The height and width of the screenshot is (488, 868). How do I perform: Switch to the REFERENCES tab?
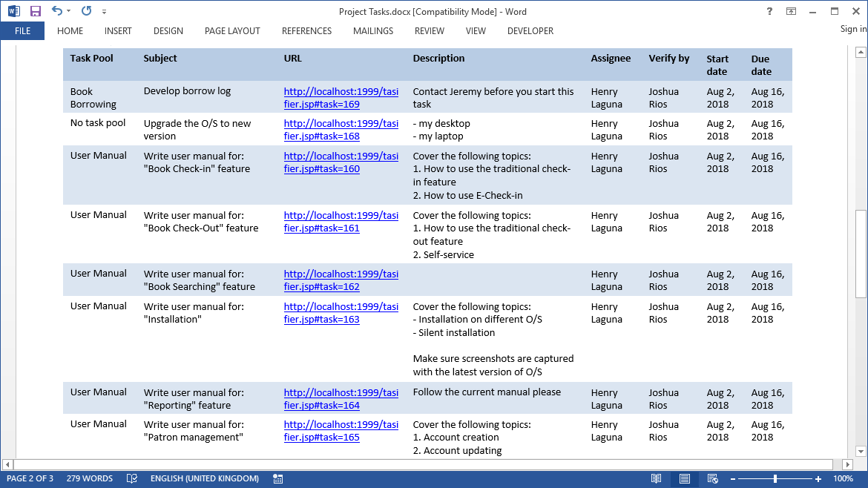pyautogui.click(x=306, y=31)
